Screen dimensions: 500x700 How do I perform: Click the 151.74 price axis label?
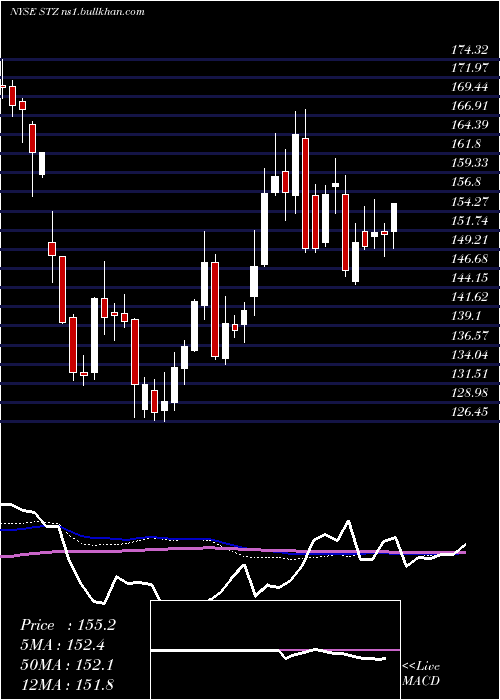coord(469,221)
